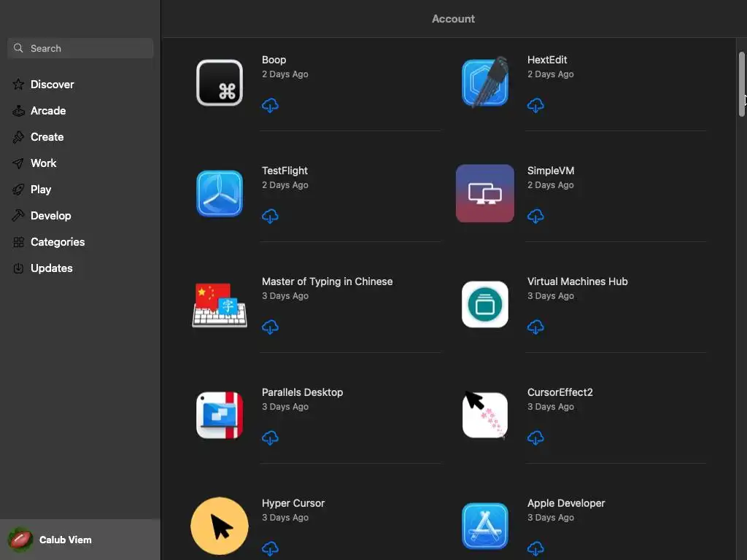The width and height of the screenshot is (747, 560).
Task: Click the vertical scrollbar thumb
Action: 741,84
